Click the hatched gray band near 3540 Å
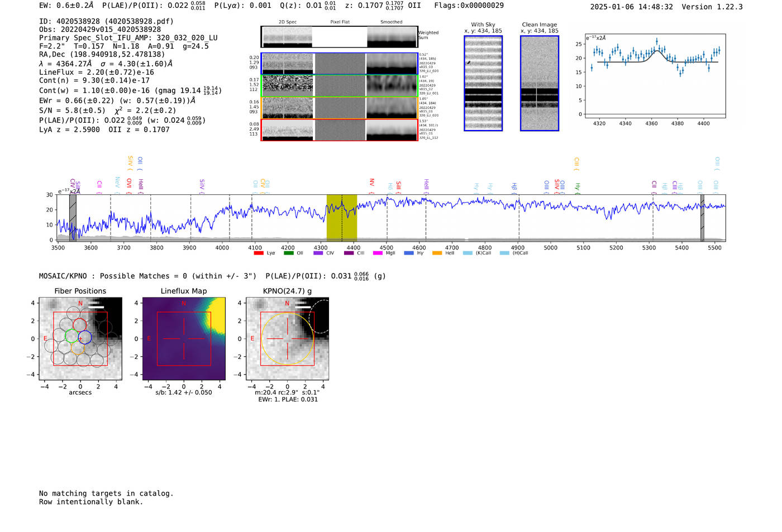This screenshot has height=532, width=782. tap(73, 217)
